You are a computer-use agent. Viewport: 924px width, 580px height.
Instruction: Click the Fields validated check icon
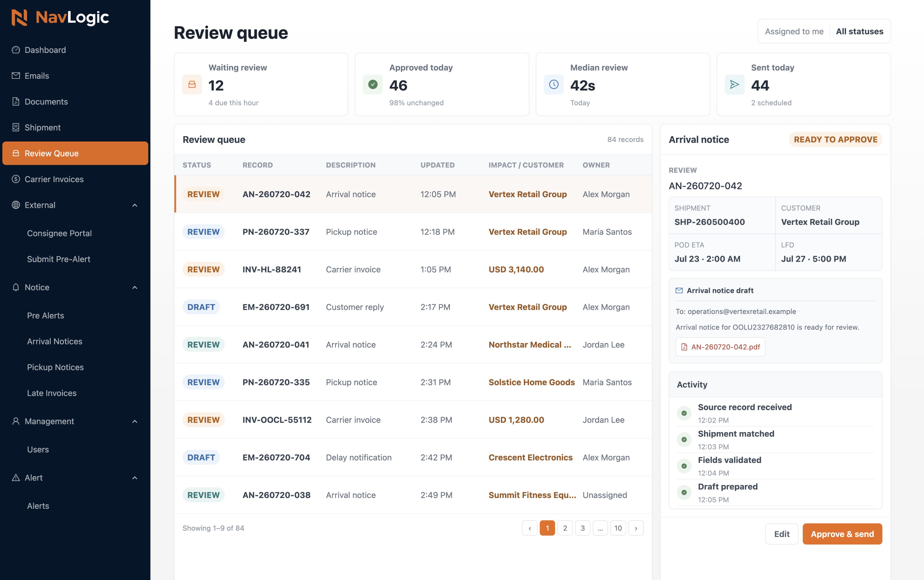point(684,466)
